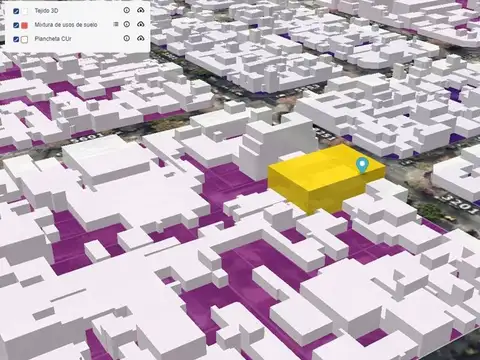
Task: Open info for Mixtura de usos de suelo
Action: pos(127,24)
